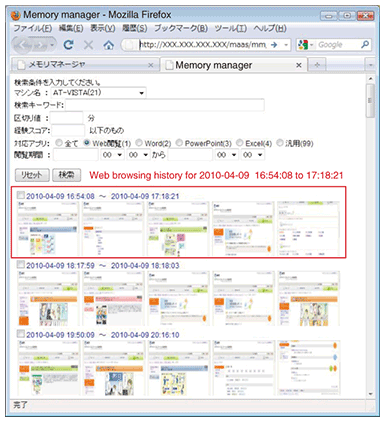Tick checkbox for 16:54:08 history entry

coord(21,195)
